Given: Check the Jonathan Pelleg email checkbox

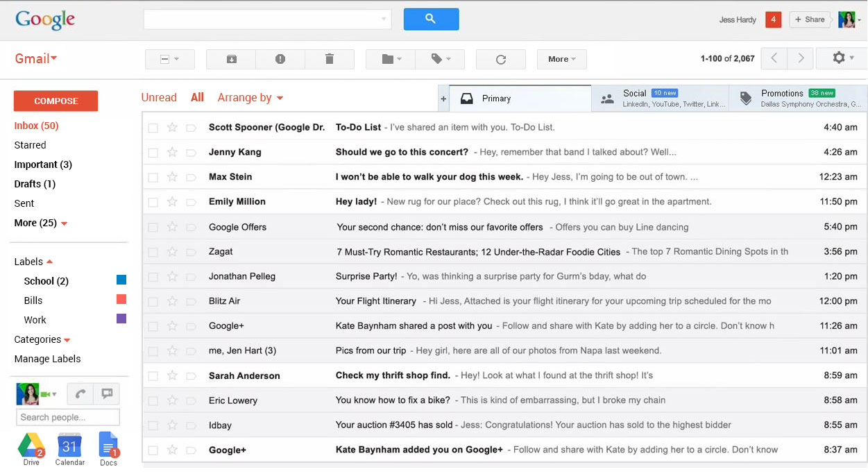Looking at the screenshot, I should tap(153, 276).
